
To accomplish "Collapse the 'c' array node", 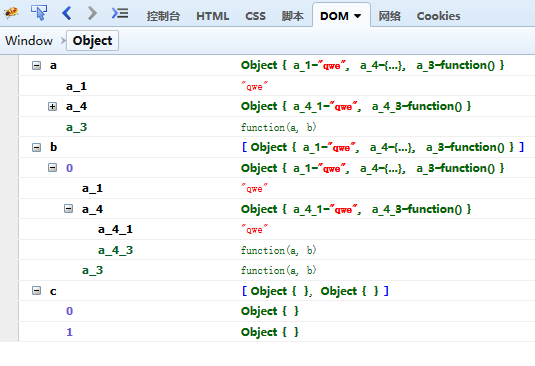I will 36,291.
